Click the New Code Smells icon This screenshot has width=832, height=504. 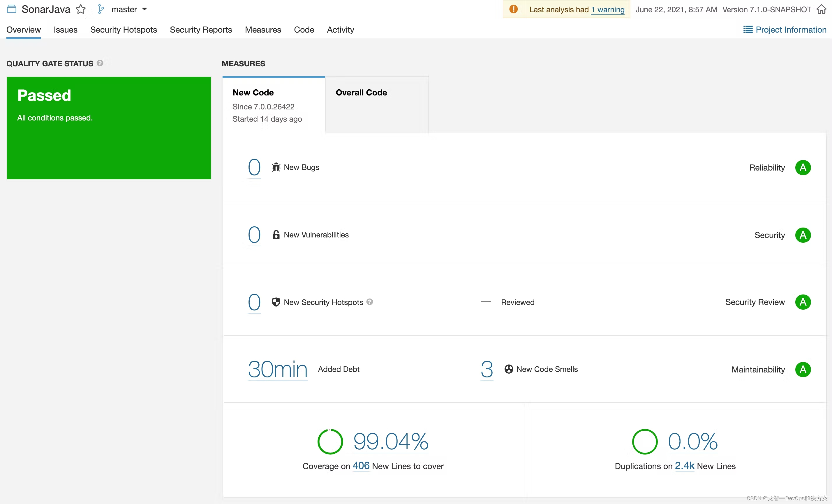pyautogui.click(x=507, y=369)
